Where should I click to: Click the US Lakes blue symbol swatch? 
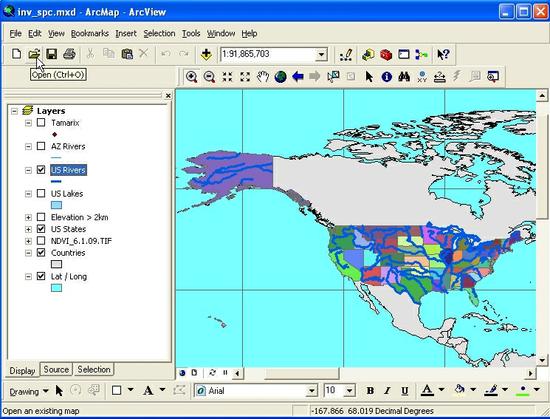pos(56,205)
